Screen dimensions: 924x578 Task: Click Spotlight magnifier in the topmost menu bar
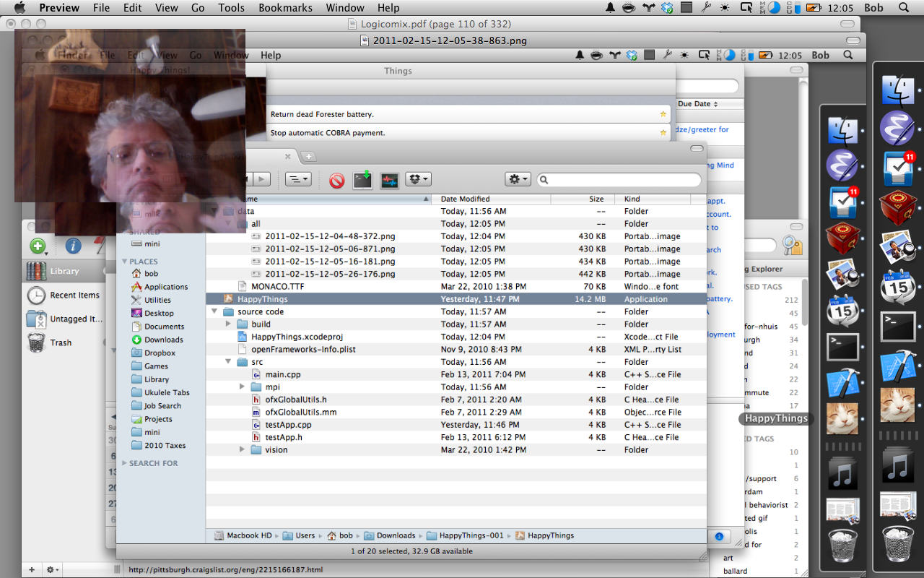click(x=903, y=8)
